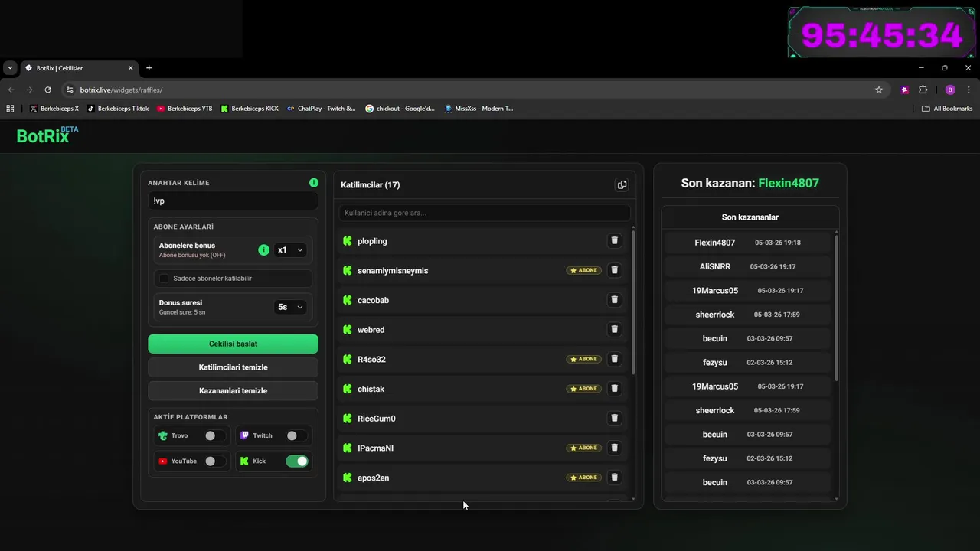Click the BotRix logo
Screen dimensions: 980x551
[x=47, y=135]
